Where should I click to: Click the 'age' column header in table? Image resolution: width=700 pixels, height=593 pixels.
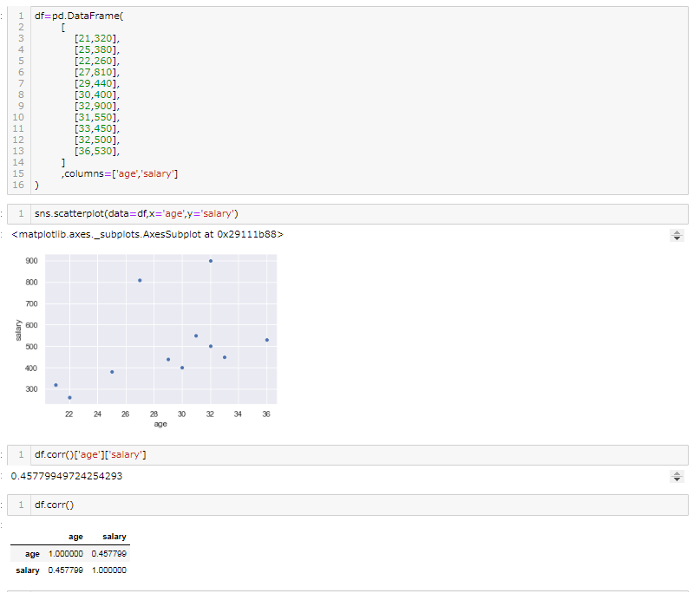coord(75,537)
